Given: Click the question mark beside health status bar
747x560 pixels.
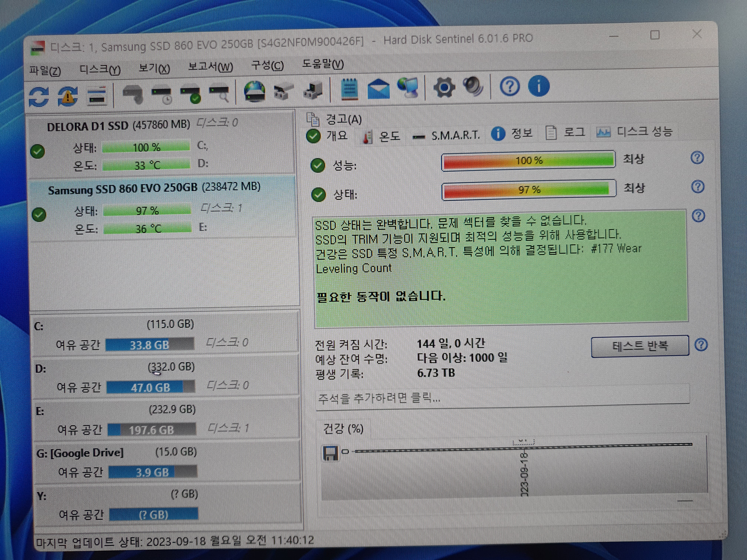Looking at the screenshot, I should pos(698,187).
